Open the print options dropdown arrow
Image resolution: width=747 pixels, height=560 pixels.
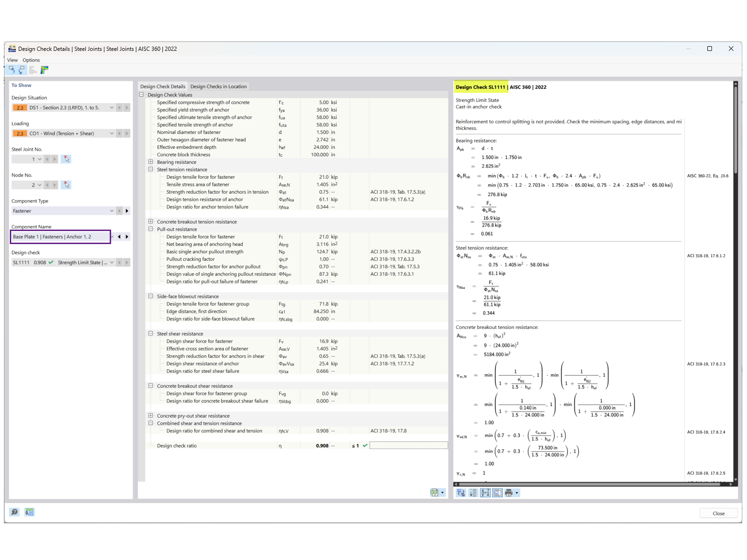517,493
